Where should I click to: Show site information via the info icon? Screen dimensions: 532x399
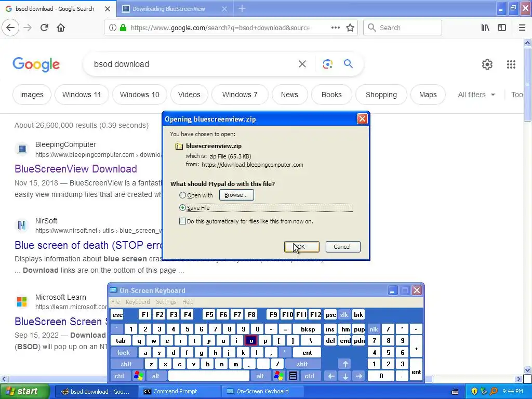[x=113, y=28]
